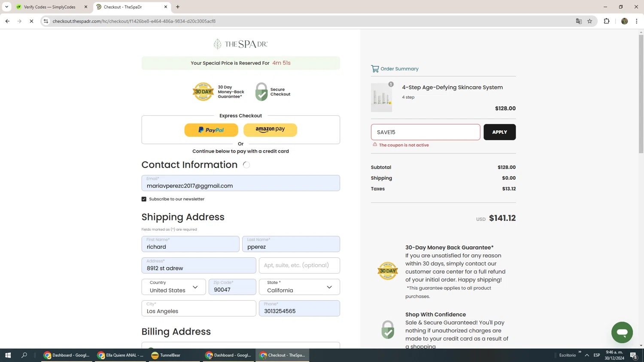
Task: Click TheSpaDr logo at top
Action: pyautogui.click(x=240, y=44)
